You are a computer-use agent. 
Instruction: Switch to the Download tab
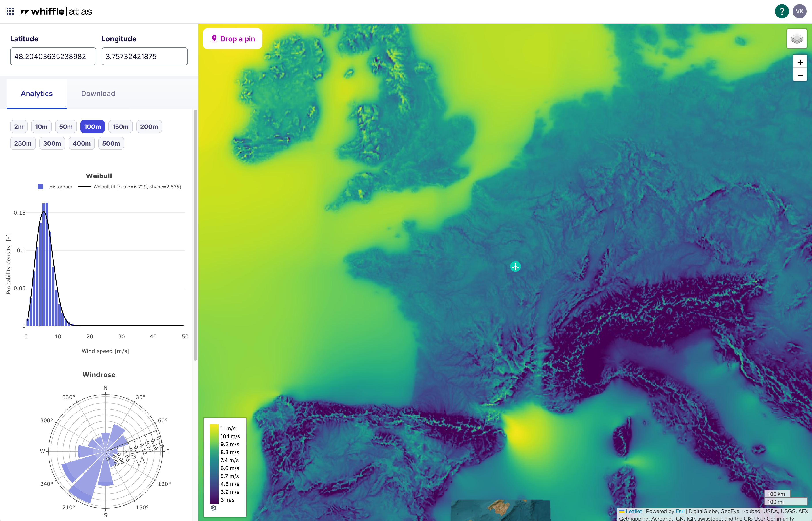(98, 94)
